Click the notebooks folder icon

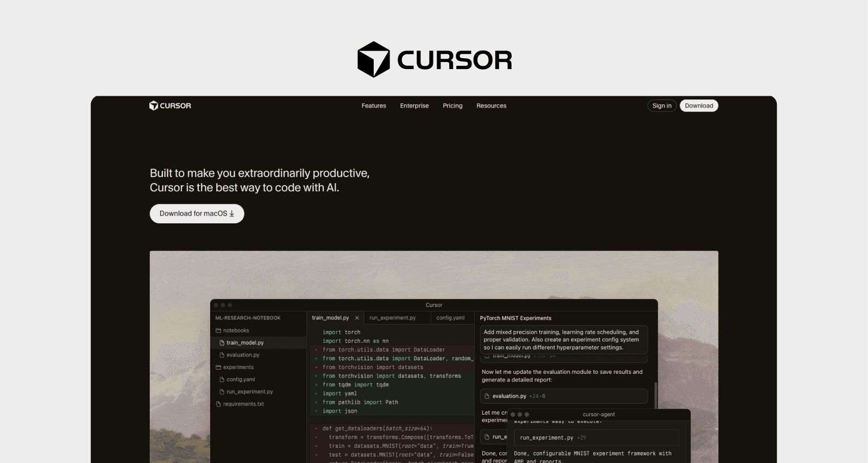[x=218, y=330]
